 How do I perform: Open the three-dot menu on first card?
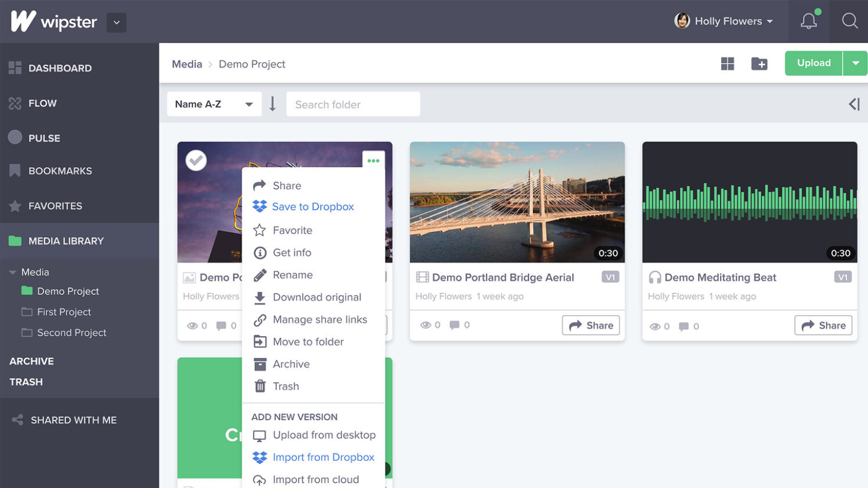click(373, 160)
